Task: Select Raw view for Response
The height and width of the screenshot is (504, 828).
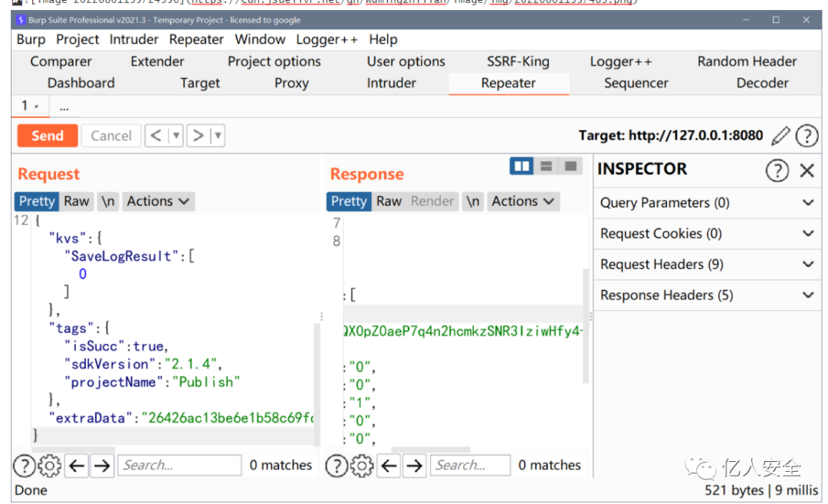Action: click(389, 201)
